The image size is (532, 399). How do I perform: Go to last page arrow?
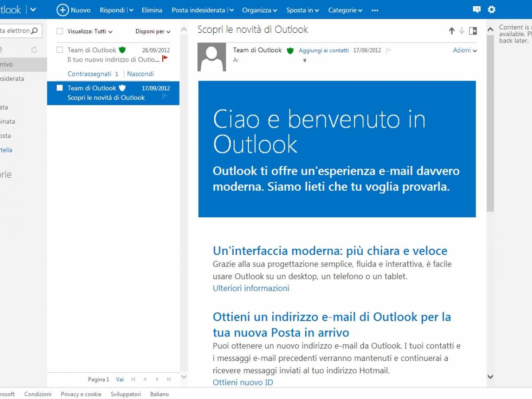click(169, 379)
